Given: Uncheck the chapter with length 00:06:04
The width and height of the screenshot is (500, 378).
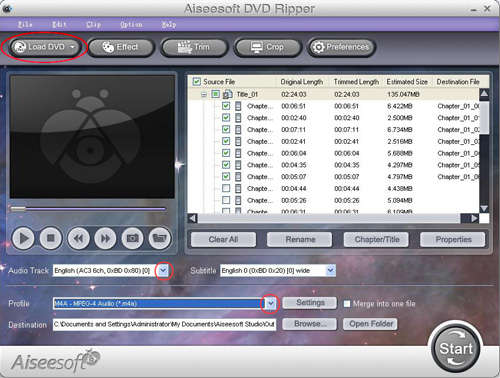Looking at the screenshot, I should pyautogui.click(x=226, y=153).
